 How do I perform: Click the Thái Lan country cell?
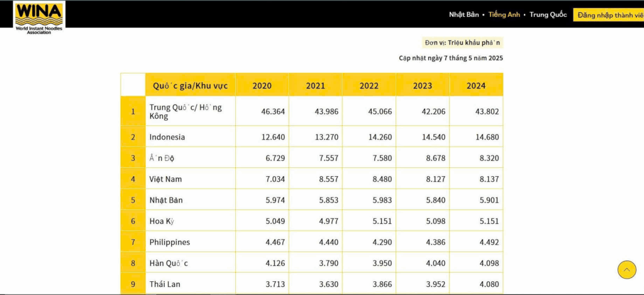165,284
